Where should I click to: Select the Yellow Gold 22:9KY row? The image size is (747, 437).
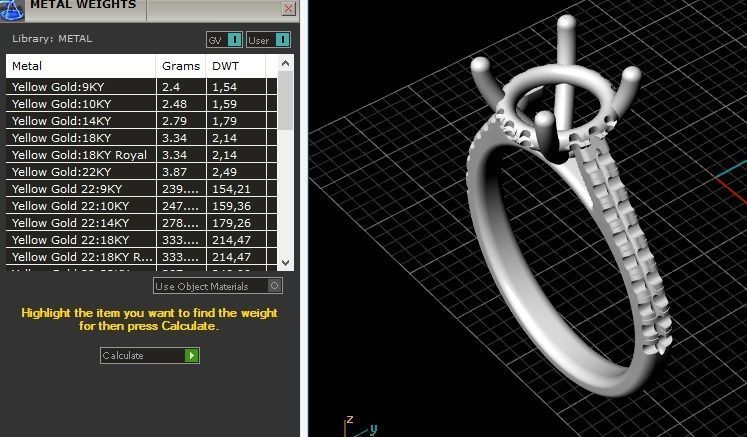[141, 189]
